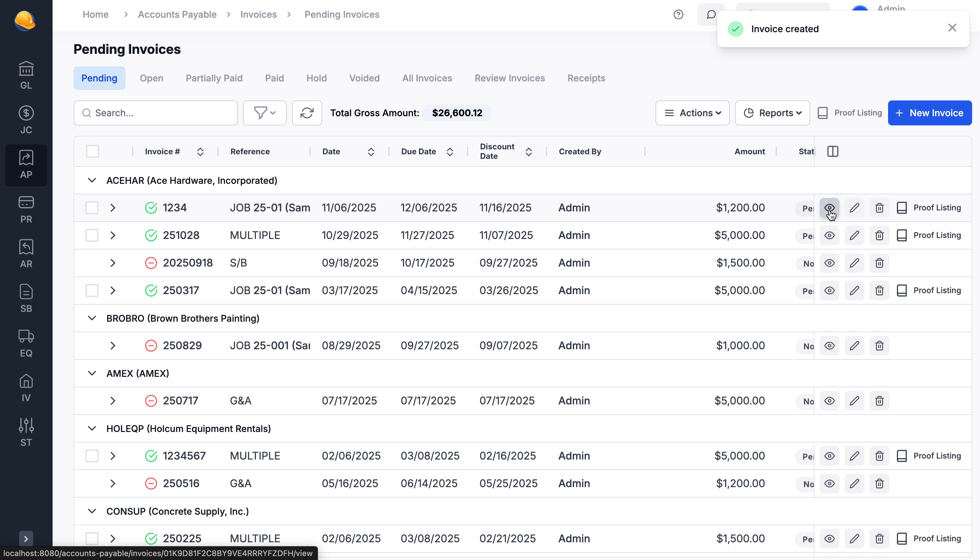Image resolution: width=980 pixels, height=560 pixels.
Task: Switch to the Partially Paid tab
Action: [x=214, y=78]
